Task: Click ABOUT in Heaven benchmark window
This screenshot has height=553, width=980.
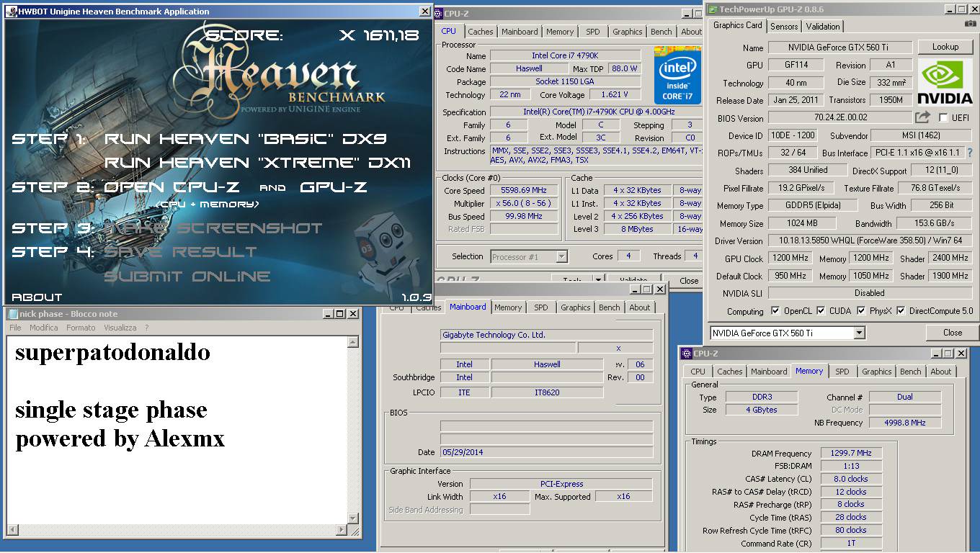Action: [x=37, y=297]
